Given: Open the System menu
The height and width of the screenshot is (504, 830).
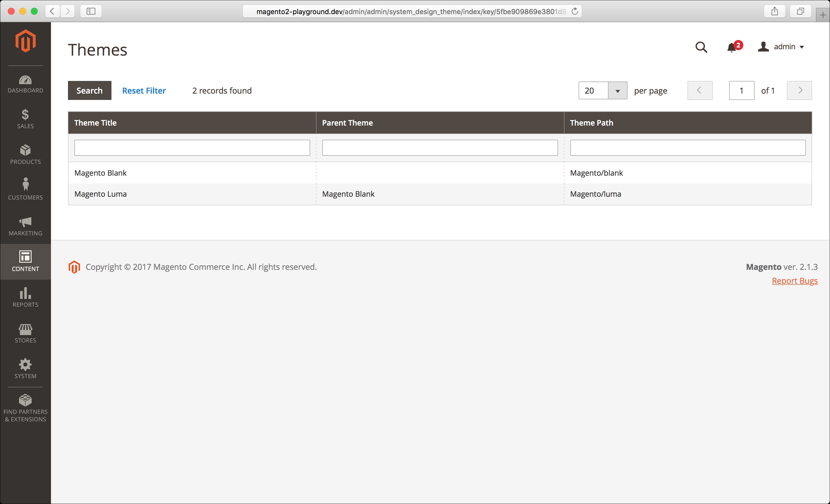Looking at the screenshot, I should [26, 369].
